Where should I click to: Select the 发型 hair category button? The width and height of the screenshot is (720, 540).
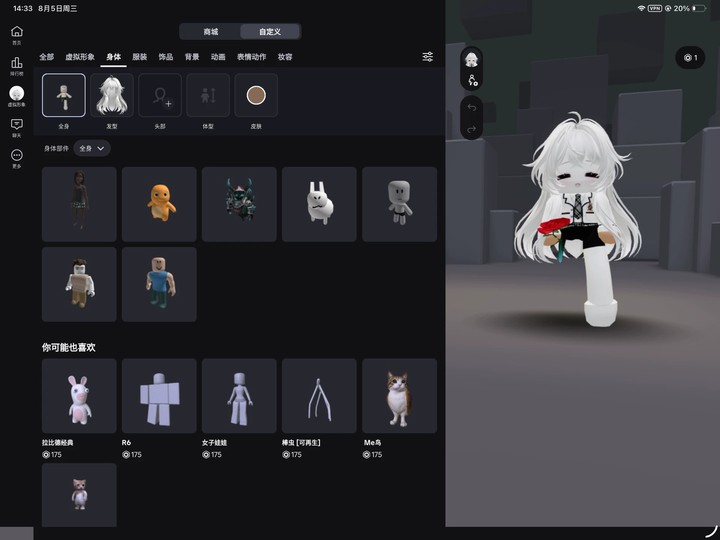click(112, 95)
